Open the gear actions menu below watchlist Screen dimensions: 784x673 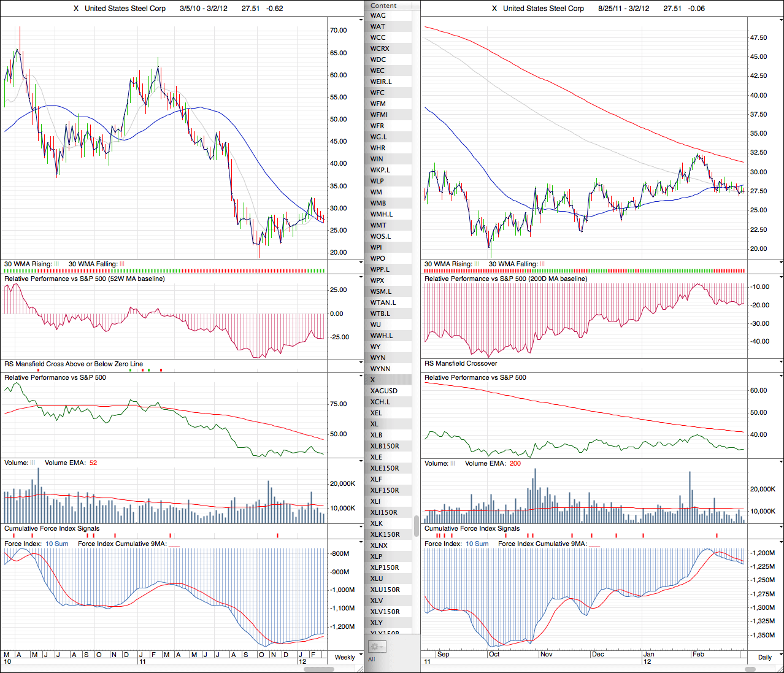pyautogui.click(x=376, y=647)
